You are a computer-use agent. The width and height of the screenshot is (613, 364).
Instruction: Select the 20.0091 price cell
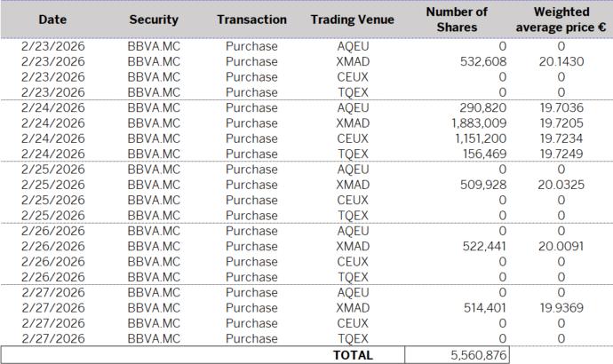560,246
